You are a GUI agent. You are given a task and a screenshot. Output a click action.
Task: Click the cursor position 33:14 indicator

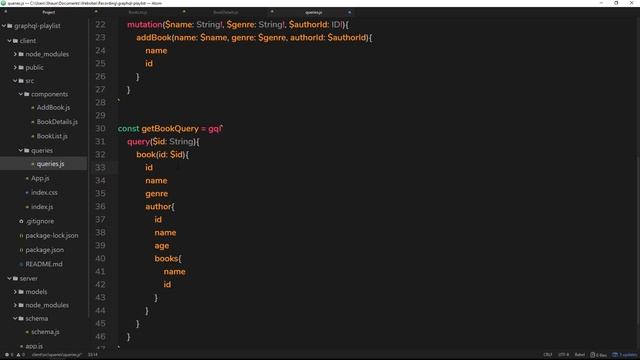(93, 355)
